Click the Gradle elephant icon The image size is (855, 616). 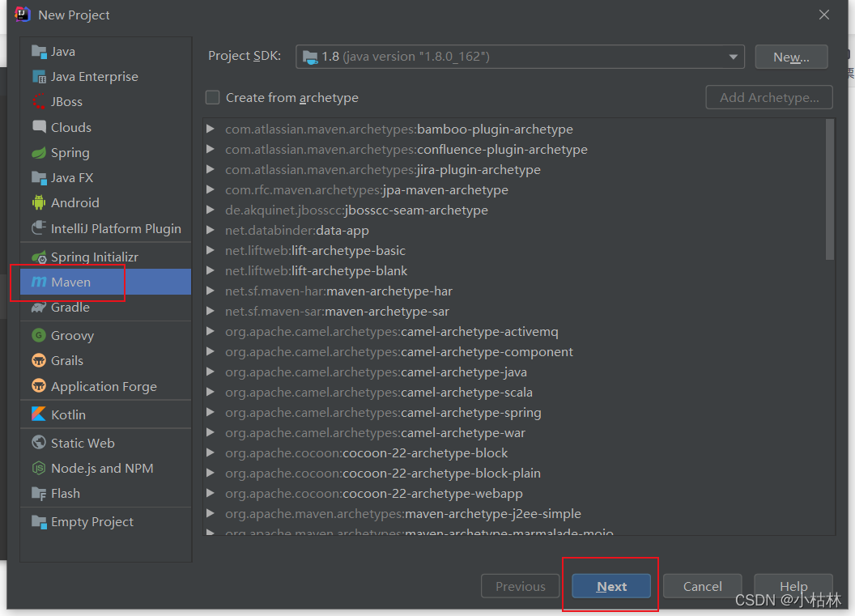pos(39,308)
